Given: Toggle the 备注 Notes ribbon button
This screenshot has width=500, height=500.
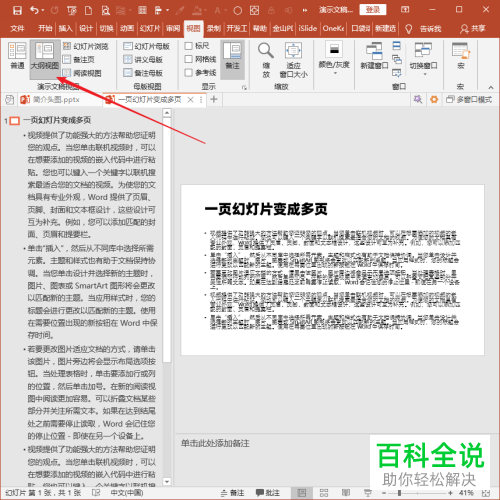Looking at the screenshot, I should 232,59.
